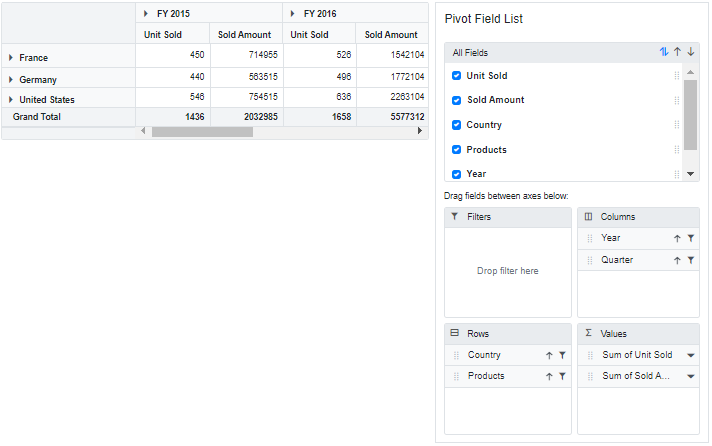Click the field list scroll up arrow

(690, 72)
